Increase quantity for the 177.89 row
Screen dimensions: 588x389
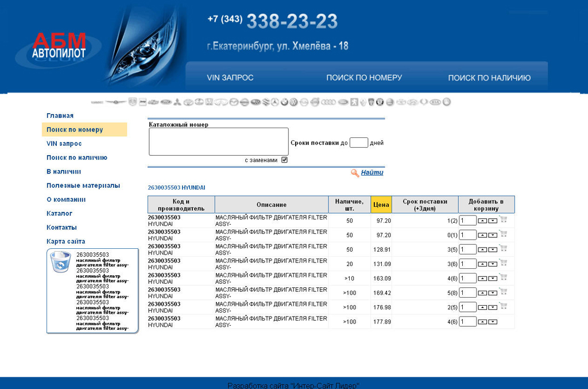[x=482, y=322]
